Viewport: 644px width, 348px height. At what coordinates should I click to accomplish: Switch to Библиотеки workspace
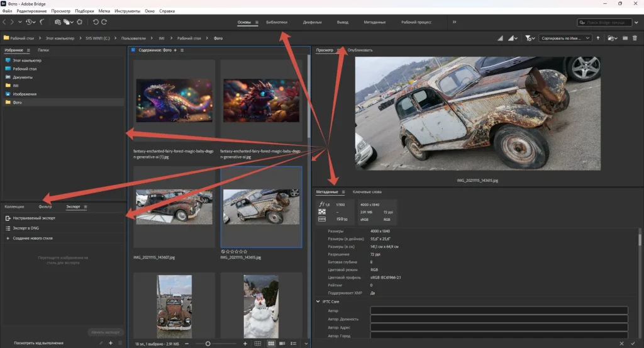tap(277, 22)
